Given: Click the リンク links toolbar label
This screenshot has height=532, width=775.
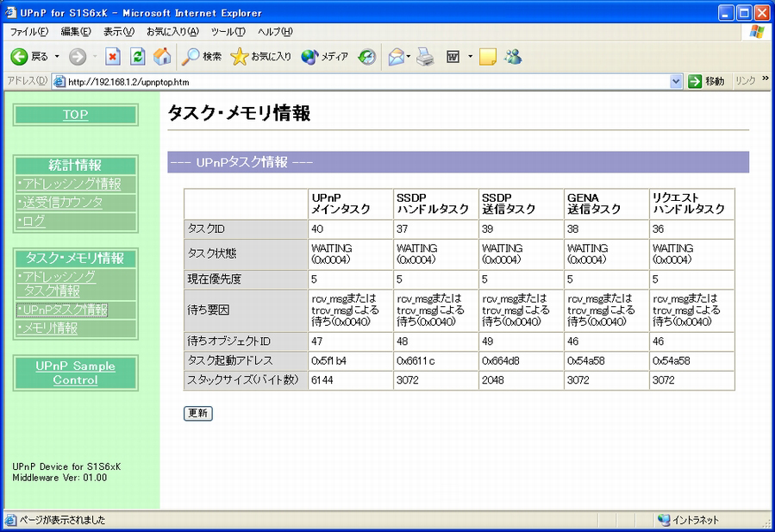Looking at the screenshot, I should 746,81.
